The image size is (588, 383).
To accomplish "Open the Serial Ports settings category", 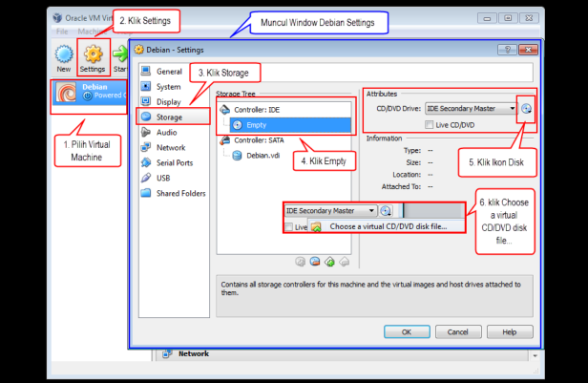I will 175,162.
